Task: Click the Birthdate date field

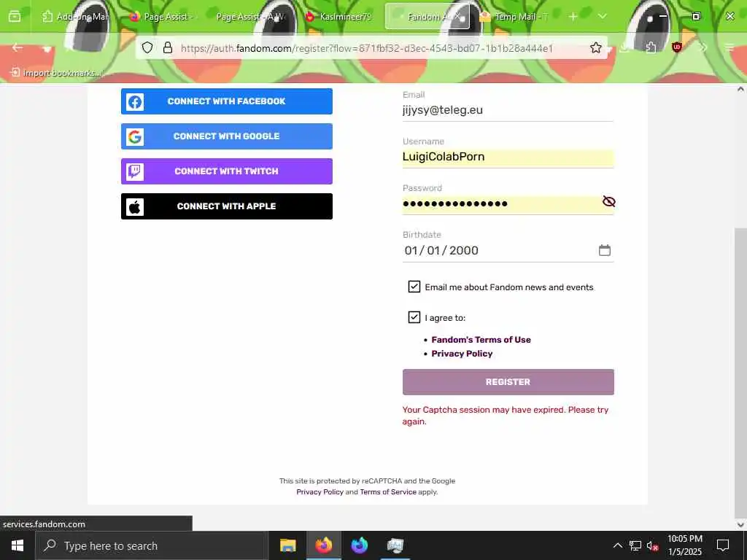Action: point(508,251)
